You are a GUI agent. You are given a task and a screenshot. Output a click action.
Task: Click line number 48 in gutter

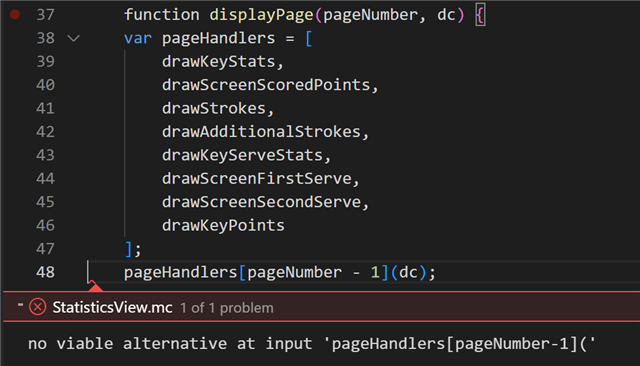[45, 272]
